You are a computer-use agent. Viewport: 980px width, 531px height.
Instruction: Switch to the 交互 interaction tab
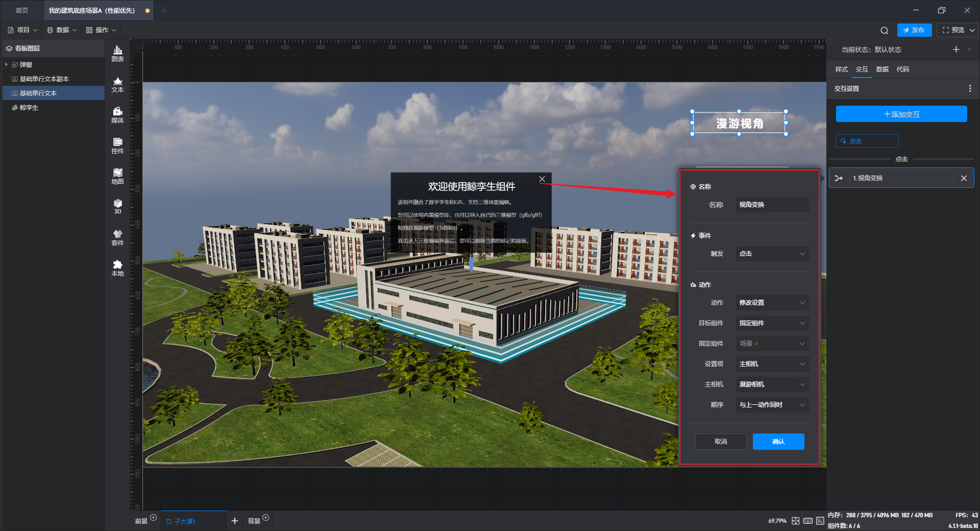(x=862, y=69)
